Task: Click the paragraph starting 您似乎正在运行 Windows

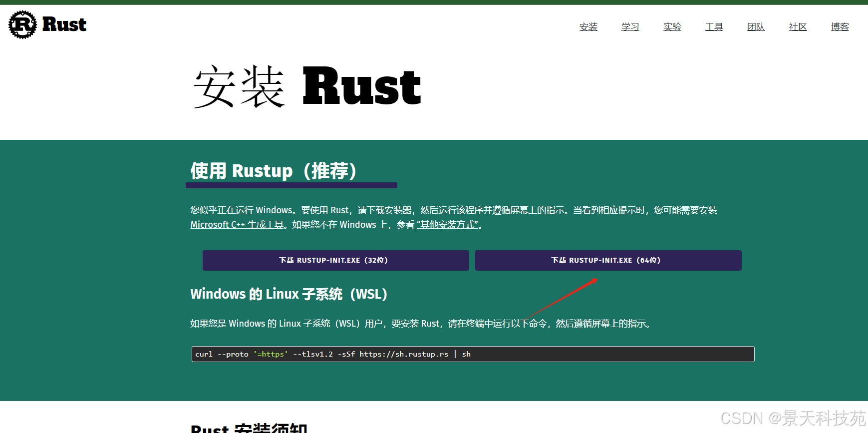Action: pyautogui.click(x=454, y=217)
